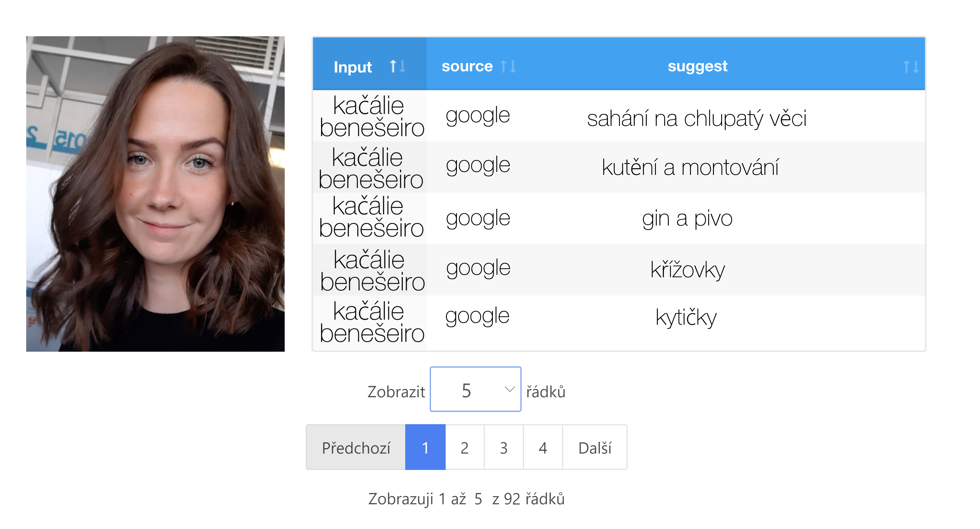Click the Další next page button
980x529 pixels.
click(595, 447)
